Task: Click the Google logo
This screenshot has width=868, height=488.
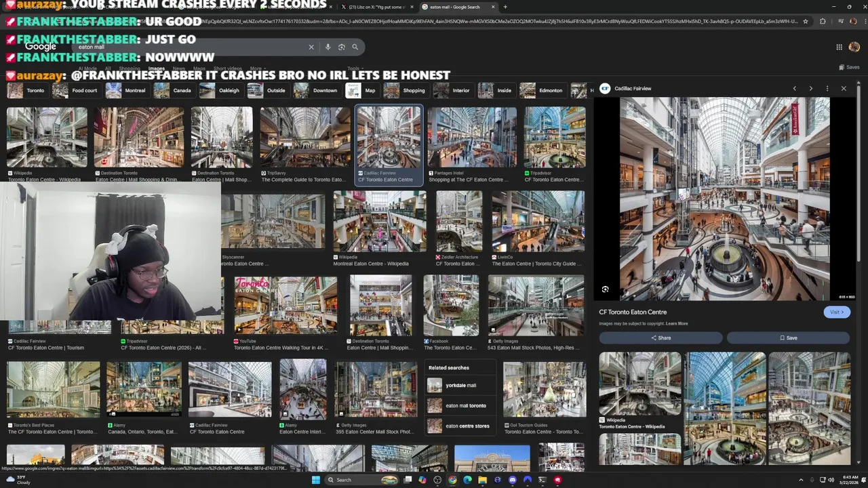Action: click(x=41, y=47)
